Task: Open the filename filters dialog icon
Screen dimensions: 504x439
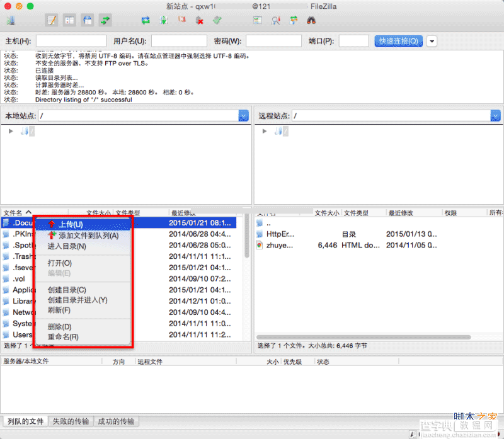Action: point(258,21)
